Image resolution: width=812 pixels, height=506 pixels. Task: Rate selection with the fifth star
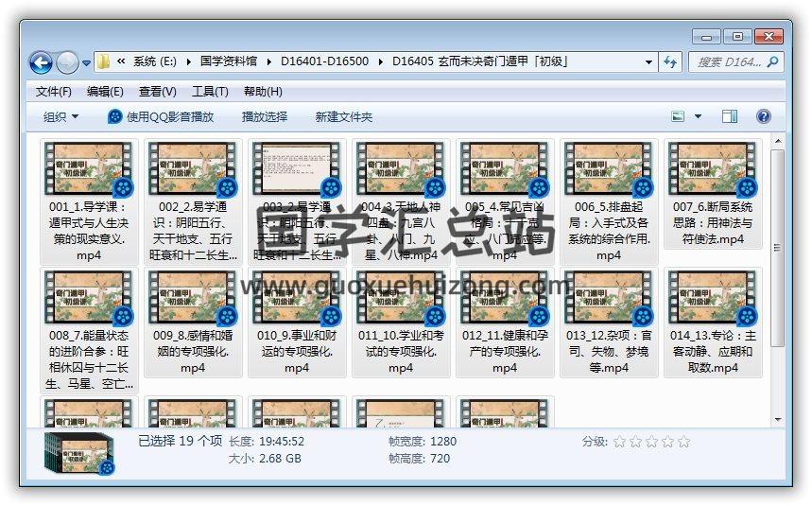[684, 442]
